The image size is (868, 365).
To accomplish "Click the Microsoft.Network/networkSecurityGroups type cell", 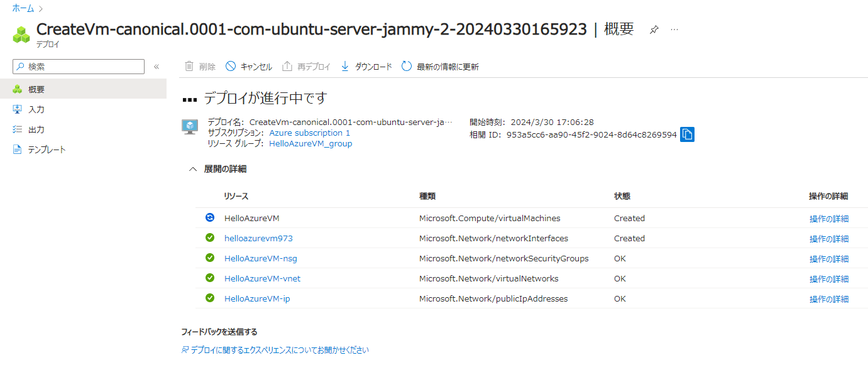I will pos(504,259).
